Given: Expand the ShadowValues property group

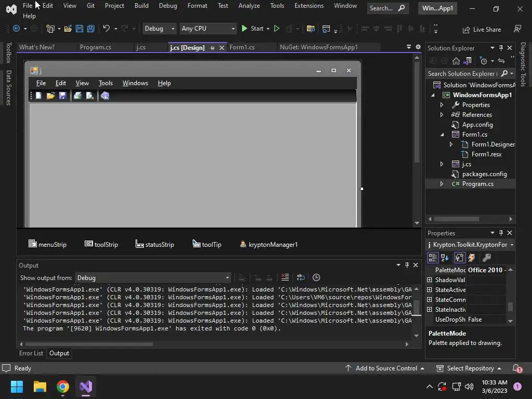Looking at the screenshot, I should 430,280.
